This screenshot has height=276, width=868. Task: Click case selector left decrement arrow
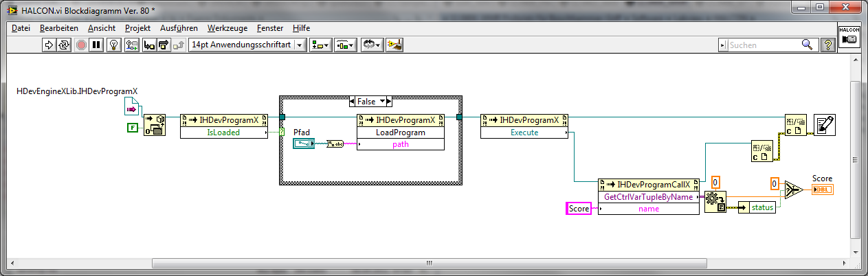point(352,101)
